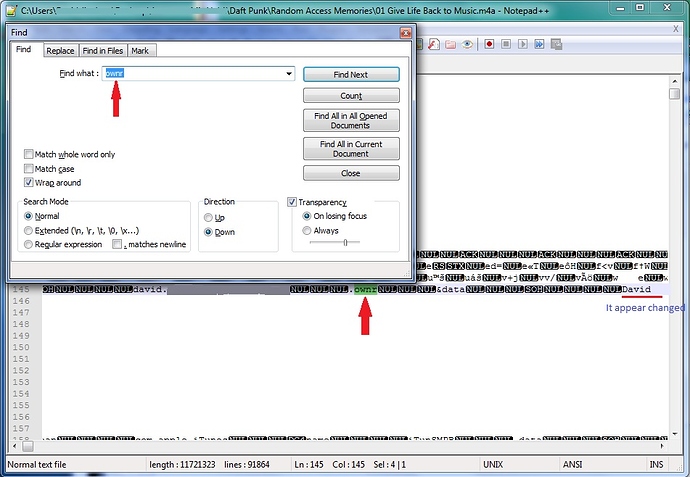Click 'Ln : 145' in status bar

point(309,465)
